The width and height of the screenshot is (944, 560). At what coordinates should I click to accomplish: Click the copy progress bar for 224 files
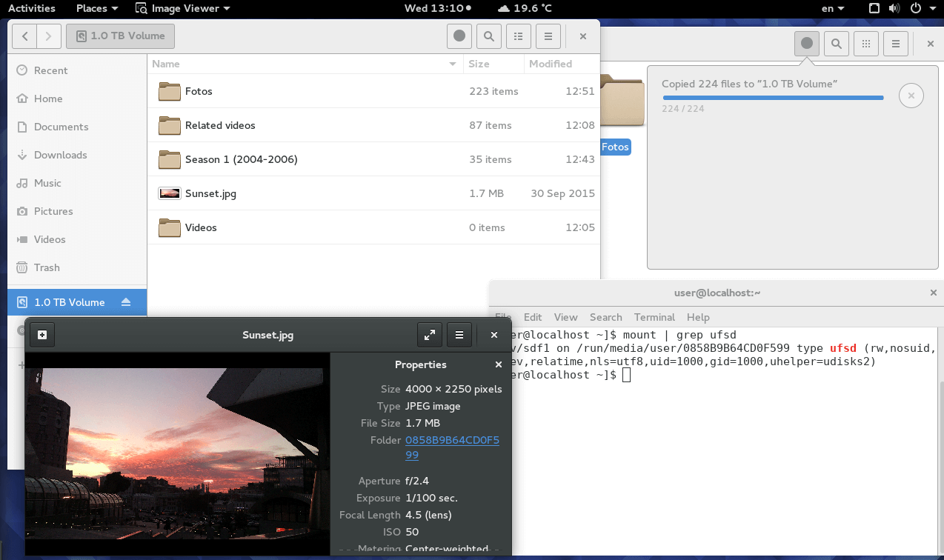(x=773, y=98)
